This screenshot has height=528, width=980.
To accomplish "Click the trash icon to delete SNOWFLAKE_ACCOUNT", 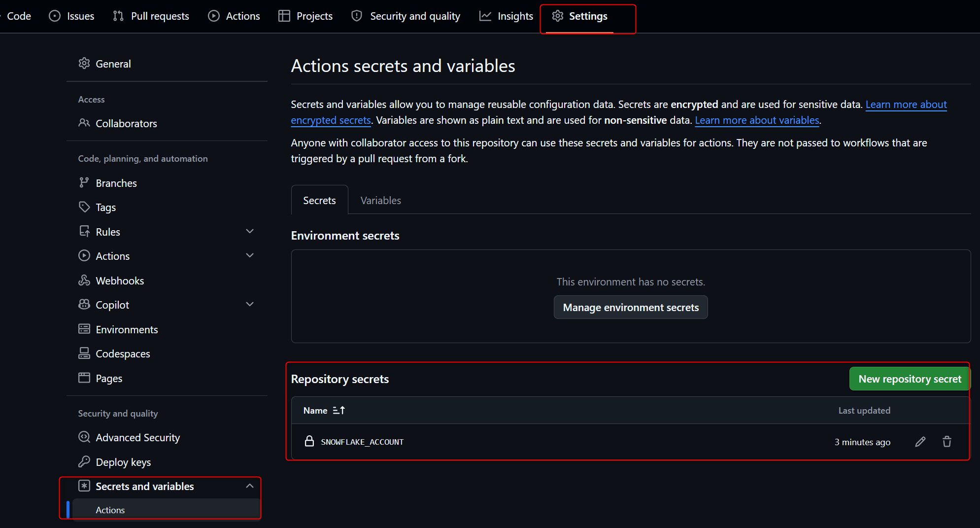I will coord(946,442).
